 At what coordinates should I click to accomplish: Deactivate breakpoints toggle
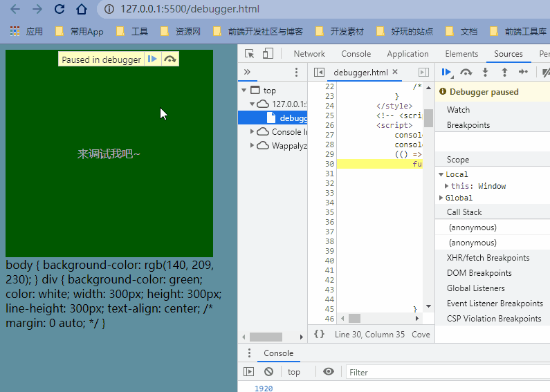pyautogui.click(x=545, y=72)
